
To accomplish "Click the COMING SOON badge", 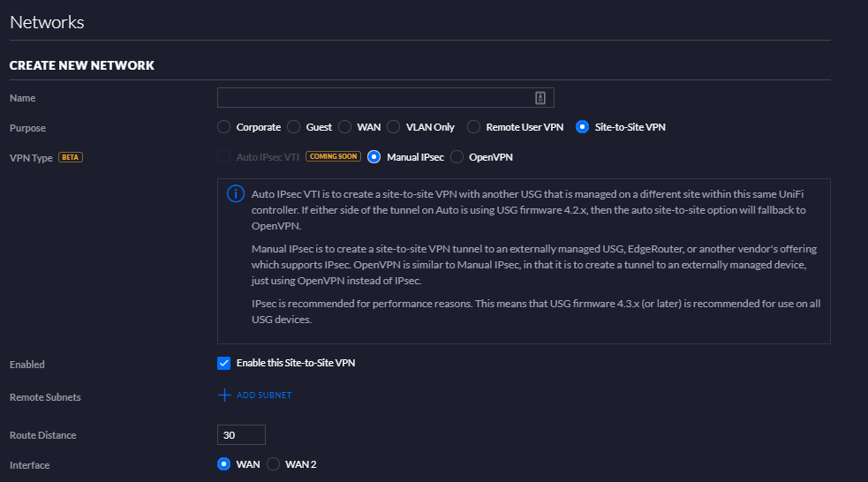I will (x=333, y=157).
